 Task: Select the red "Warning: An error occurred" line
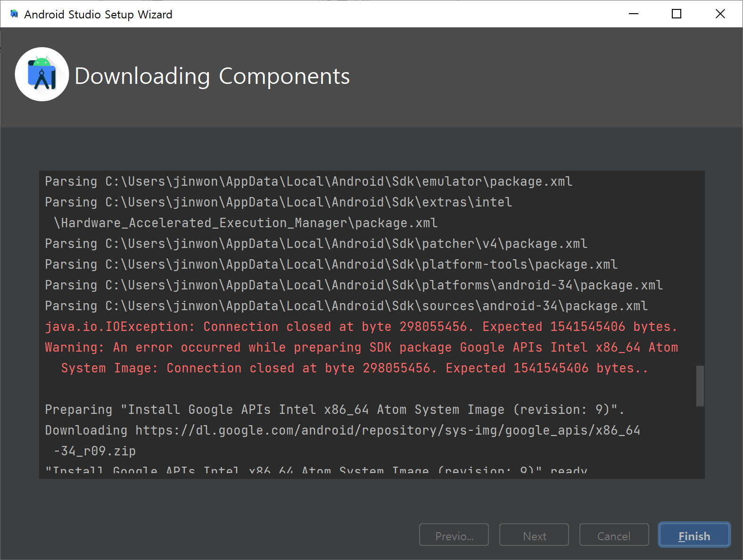pyautogui.click(x=362, y=347)
